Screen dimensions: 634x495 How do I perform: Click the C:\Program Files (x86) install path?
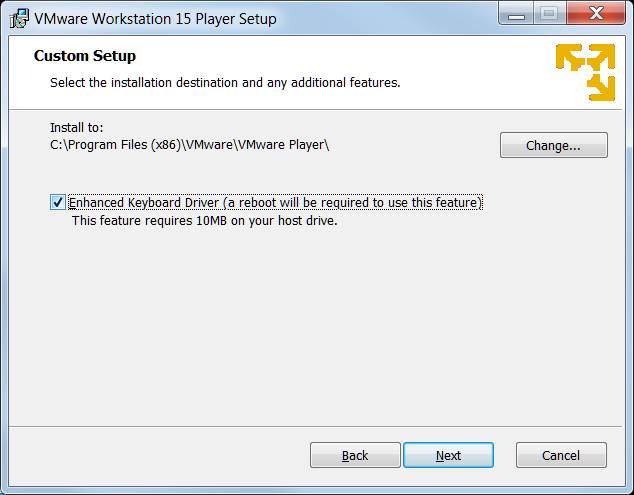coord(190,145)
